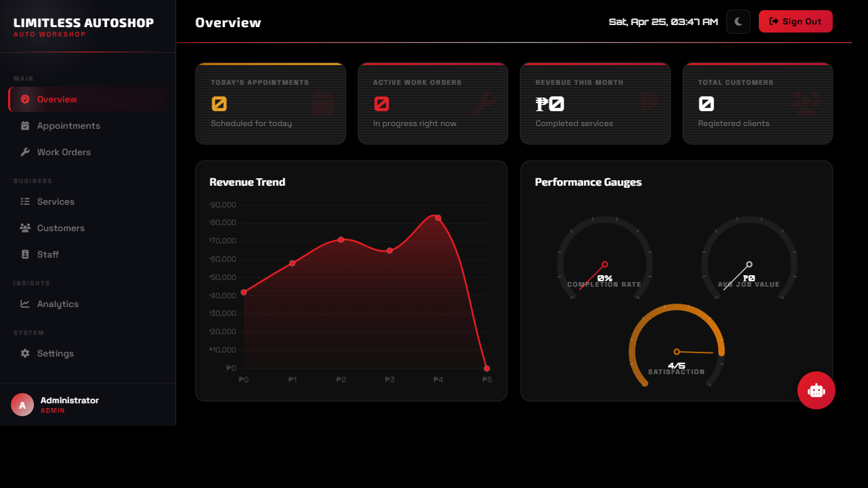Viewport: 868px width, 488px height.
Task: Click 'In progress right now' text
Action: click(x=415, y=123)
